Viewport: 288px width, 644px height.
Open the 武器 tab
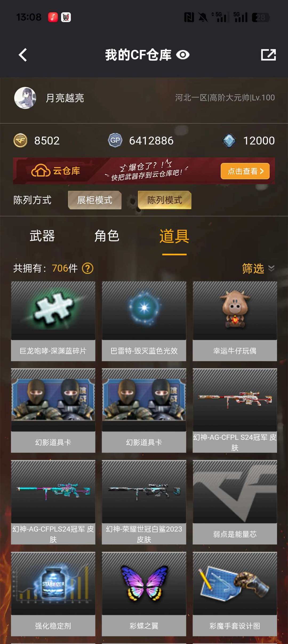point(42,236)
